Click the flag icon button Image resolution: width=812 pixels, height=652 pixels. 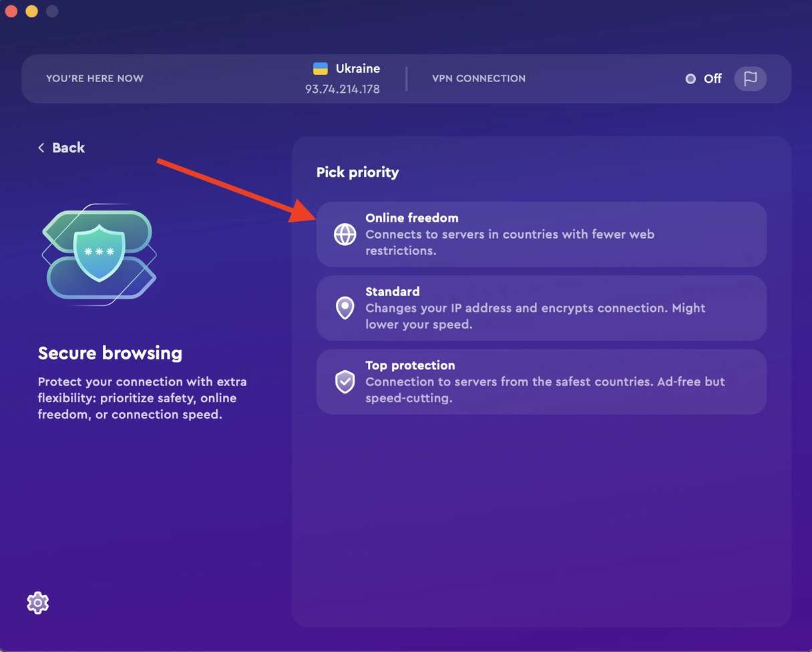(750, 79)
